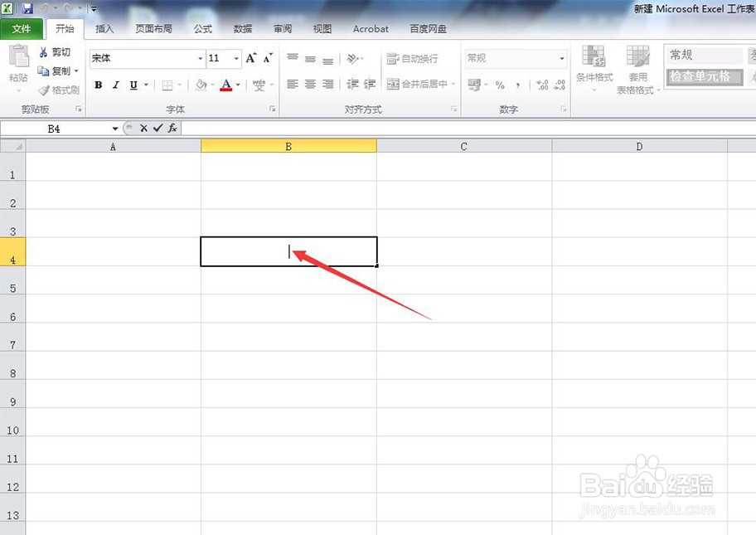The height and width of the screenshot is (535, 756).
Task: Toggle Italic formatting
Action: click(x=116, y=85)
